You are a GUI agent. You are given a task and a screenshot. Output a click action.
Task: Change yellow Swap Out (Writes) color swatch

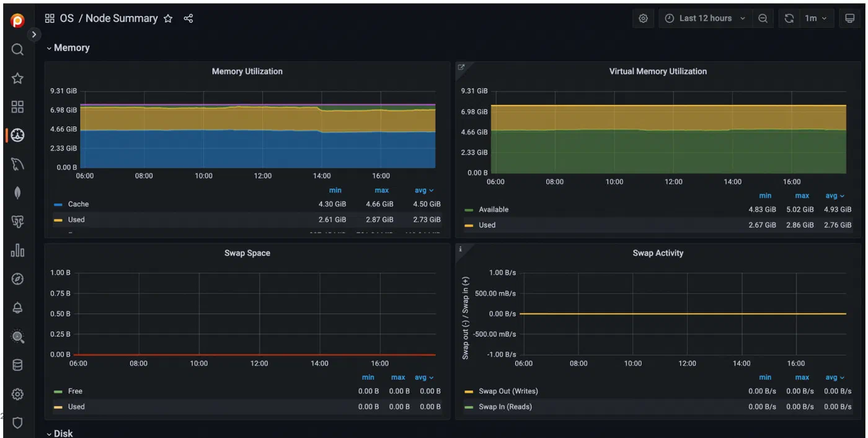469,392
